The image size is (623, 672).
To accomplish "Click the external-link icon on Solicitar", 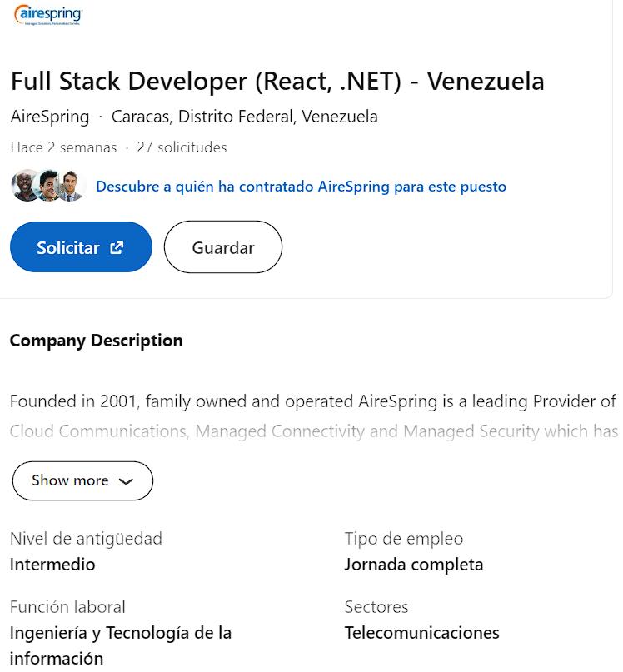I will click(x=117, y=247).
